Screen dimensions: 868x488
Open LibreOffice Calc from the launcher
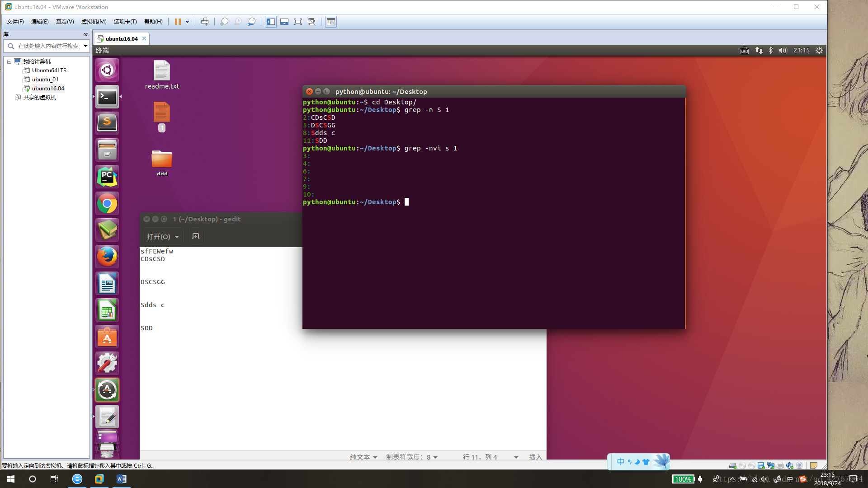(x=107, y=310)
